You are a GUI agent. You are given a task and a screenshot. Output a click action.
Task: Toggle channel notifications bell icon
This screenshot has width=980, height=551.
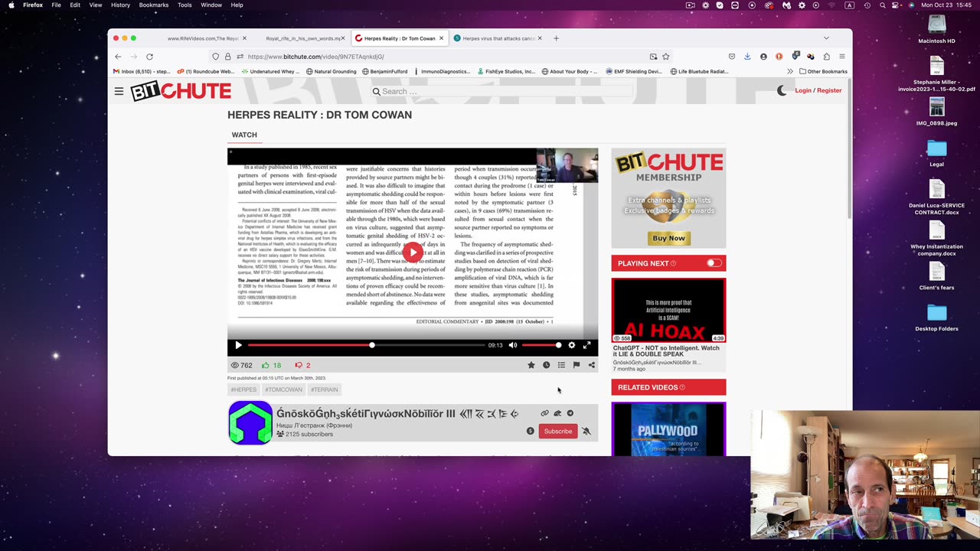pyautogui.click(x=586, y=431)
